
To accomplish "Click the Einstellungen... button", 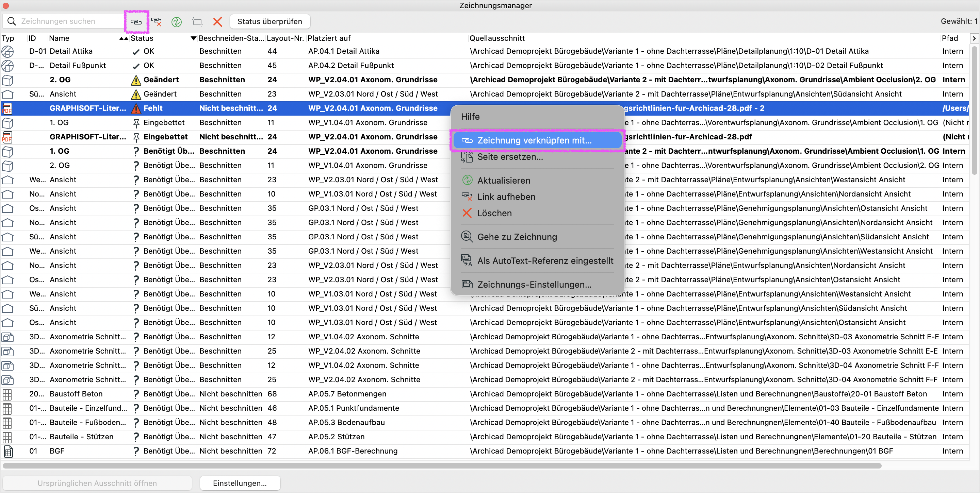I will point(240,483).
